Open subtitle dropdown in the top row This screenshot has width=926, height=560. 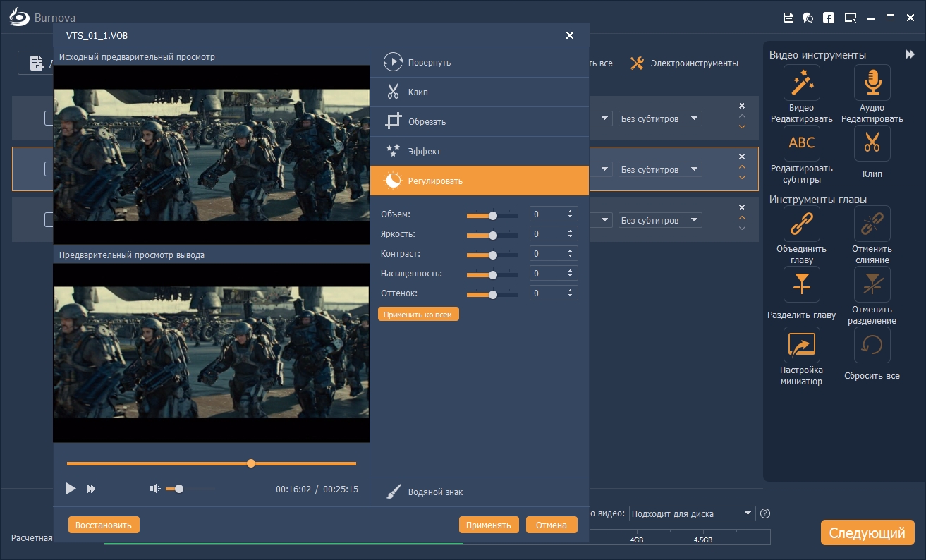pyautogui.click(x=660, y=118)
